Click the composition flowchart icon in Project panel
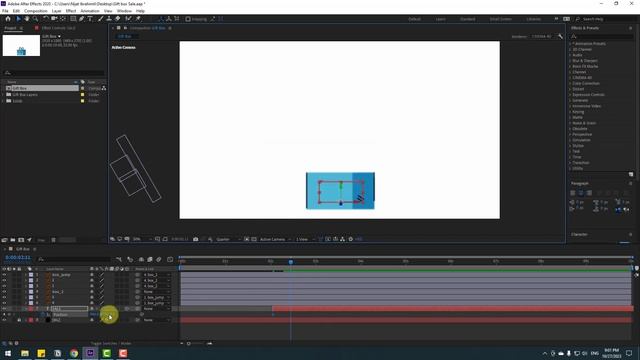 pos(104,88)
